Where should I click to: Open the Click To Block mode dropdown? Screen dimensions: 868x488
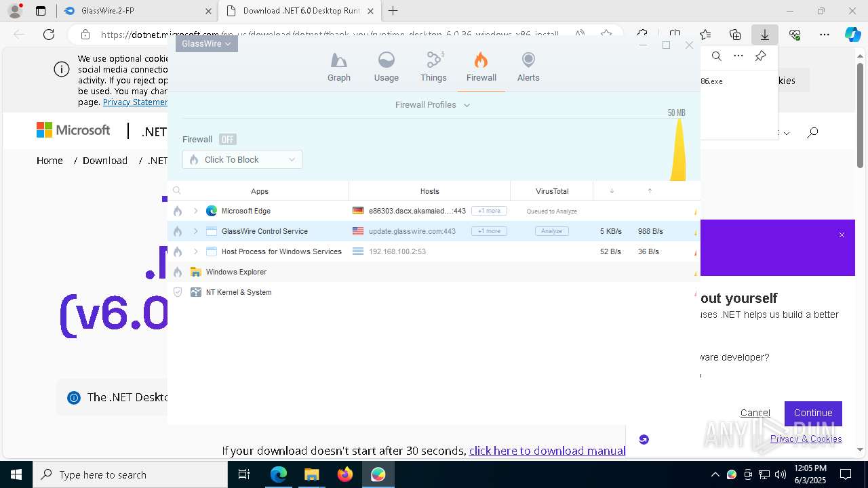(x=242, y=159)
